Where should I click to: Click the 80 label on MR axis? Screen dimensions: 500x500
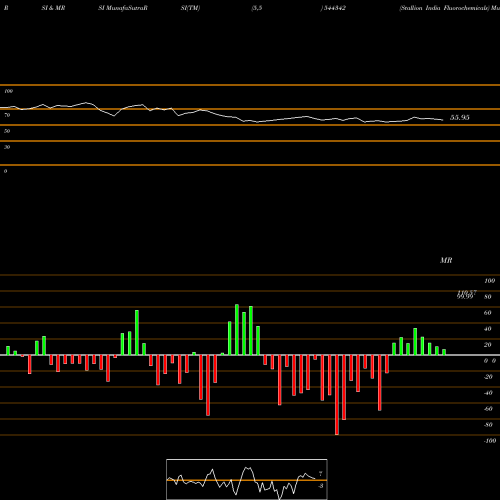(488, 297)
